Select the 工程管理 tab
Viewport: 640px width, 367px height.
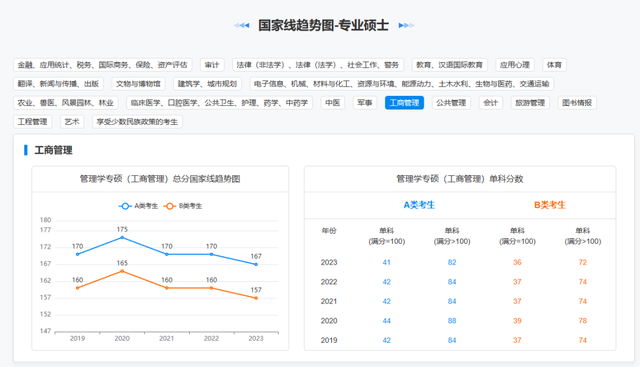[33, 122]
